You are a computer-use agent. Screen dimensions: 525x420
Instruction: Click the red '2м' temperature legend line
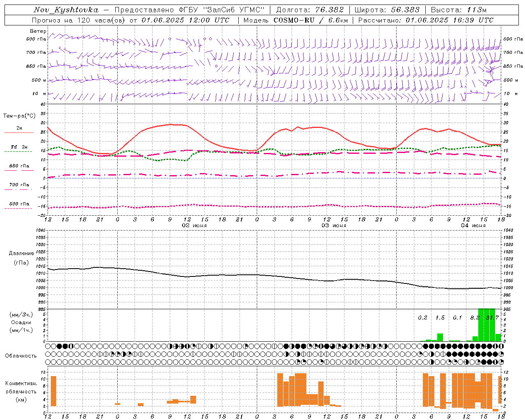[19, 132]
